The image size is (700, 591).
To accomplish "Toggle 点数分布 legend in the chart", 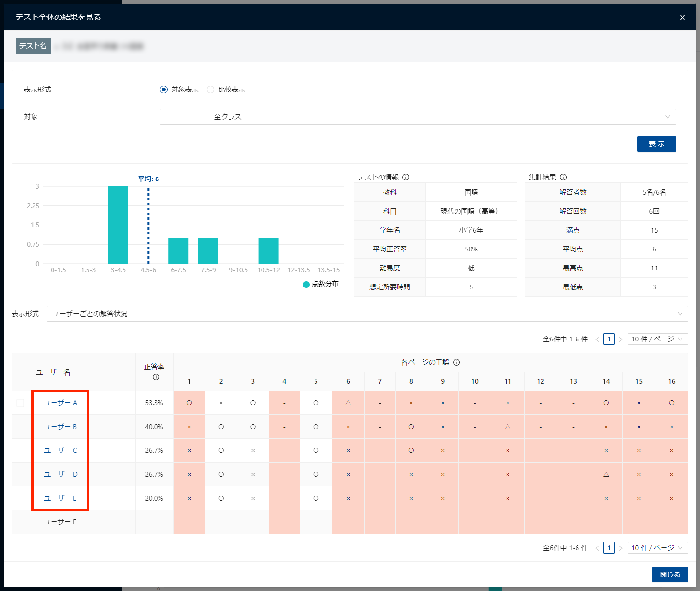I will (321, 284).
